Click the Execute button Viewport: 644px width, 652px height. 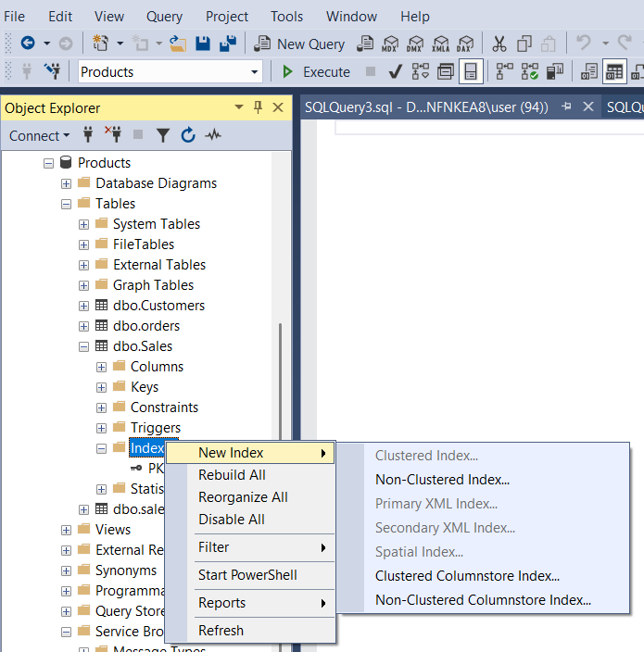[x=316, y=72]
